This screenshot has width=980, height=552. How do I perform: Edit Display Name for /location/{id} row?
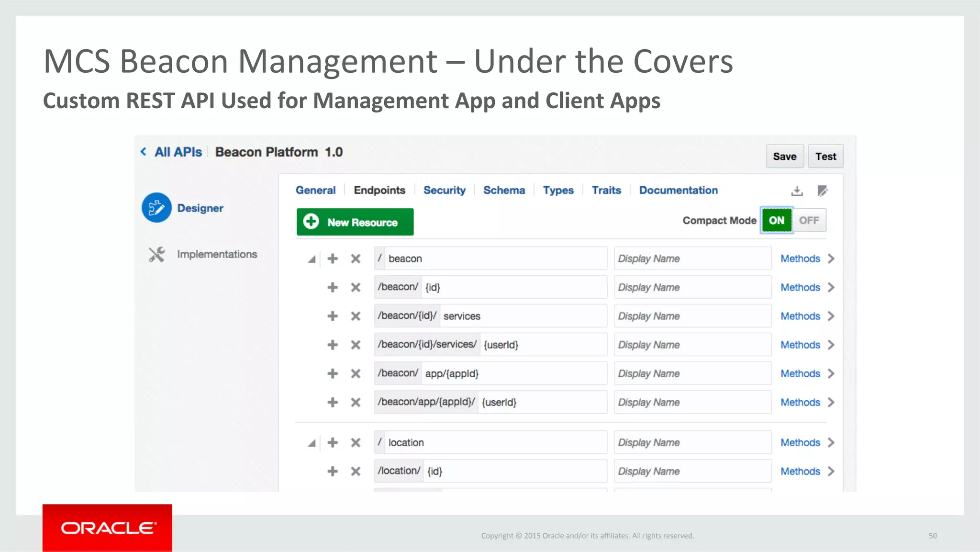(693, 471)
